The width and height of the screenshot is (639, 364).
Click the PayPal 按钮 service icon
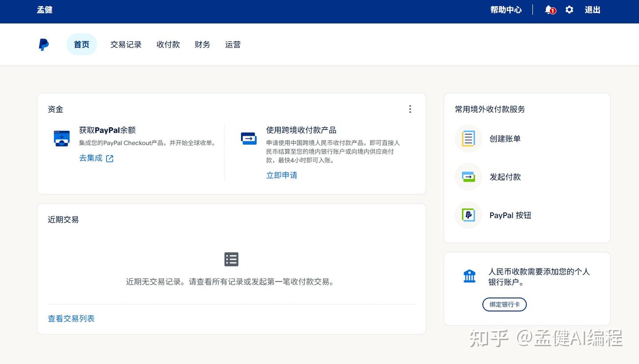tap(468, 215)
